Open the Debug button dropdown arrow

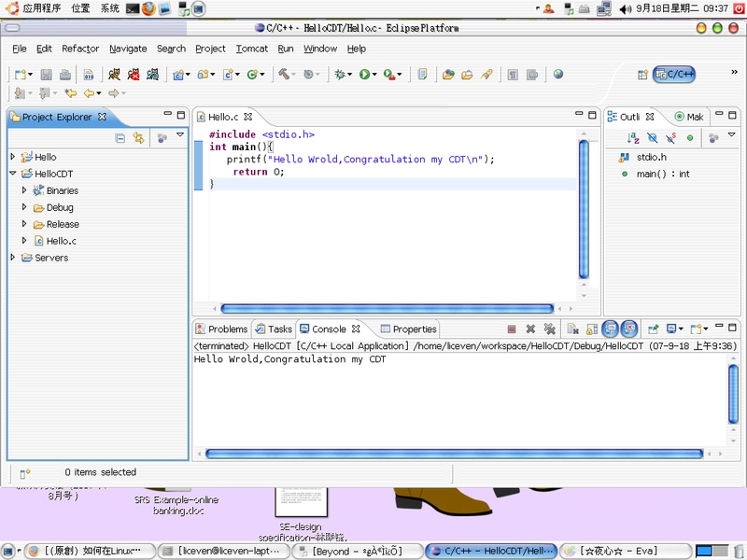pyautogui.click(x=349, y=75)
